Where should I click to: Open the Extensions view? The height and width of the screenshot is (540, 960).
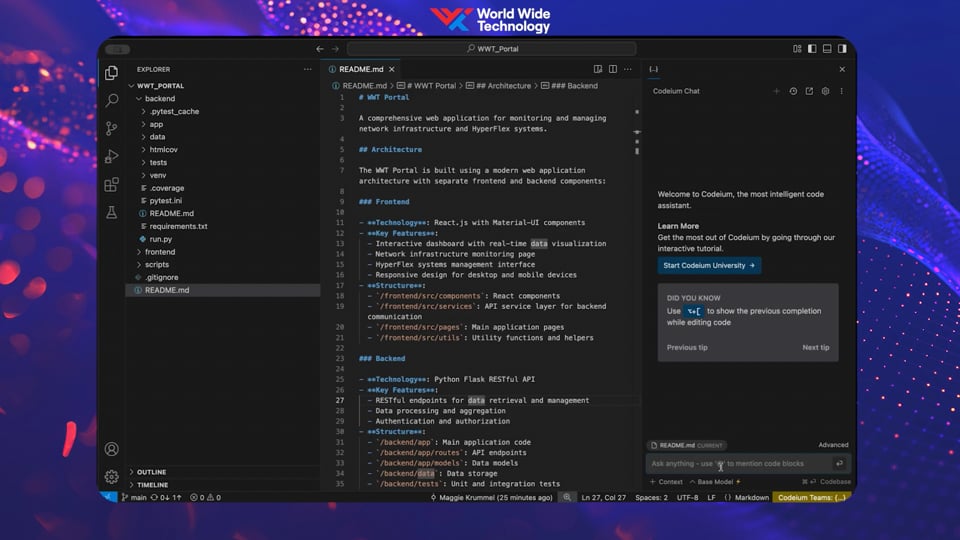point(111,184)
